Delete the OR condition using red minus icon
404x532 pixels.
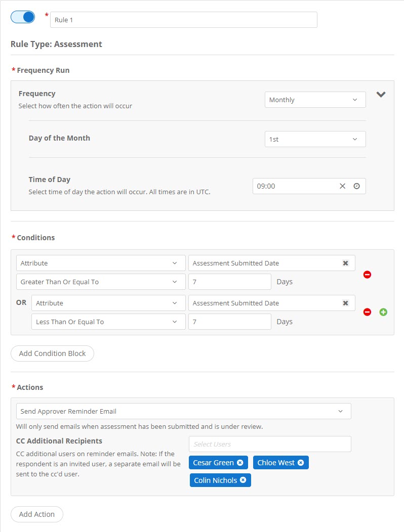click(367, 312)
